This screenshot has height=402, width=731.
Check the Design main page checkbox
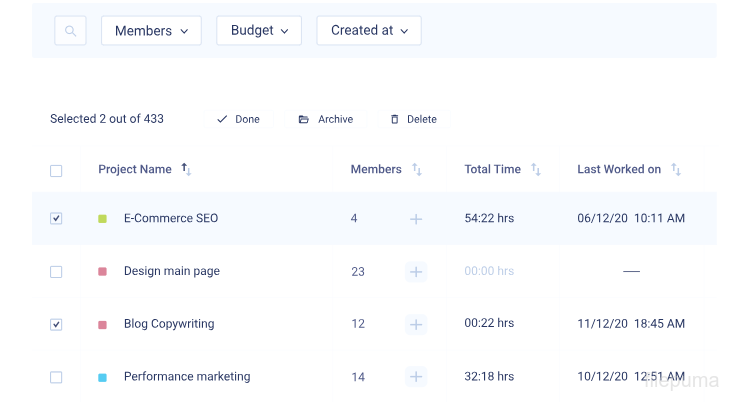pyautogui.click(x=56, y=272)
